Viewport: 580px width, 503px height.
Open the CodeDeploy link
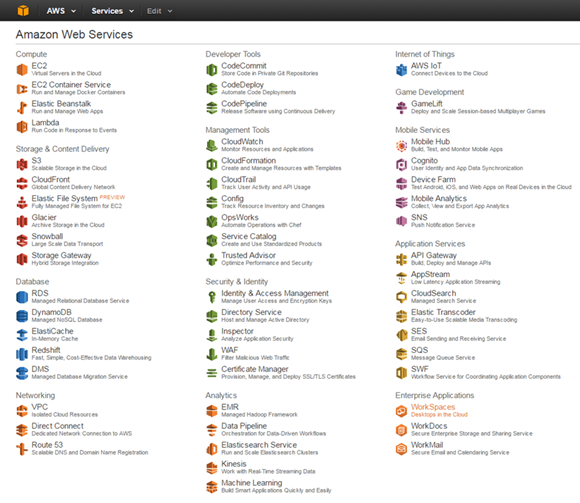(243, 85)
